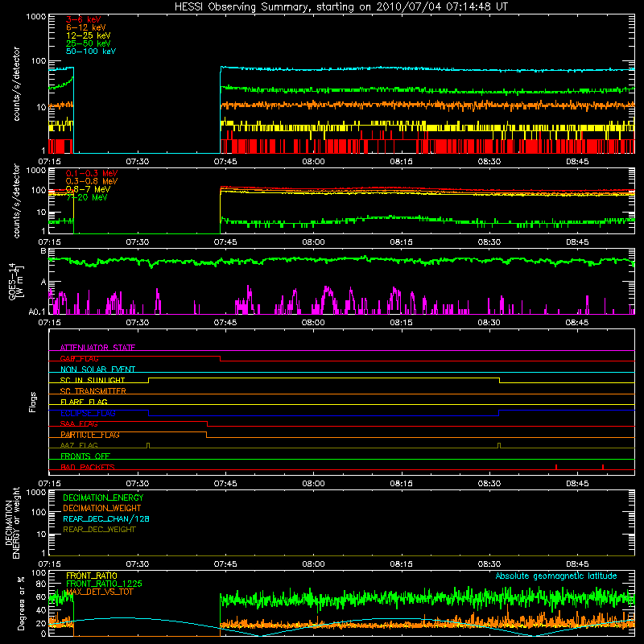Click the 'FRONT_RATIO_1225' green legend label
The height and width of the screenshot is (644, 644).
point(104,584)
